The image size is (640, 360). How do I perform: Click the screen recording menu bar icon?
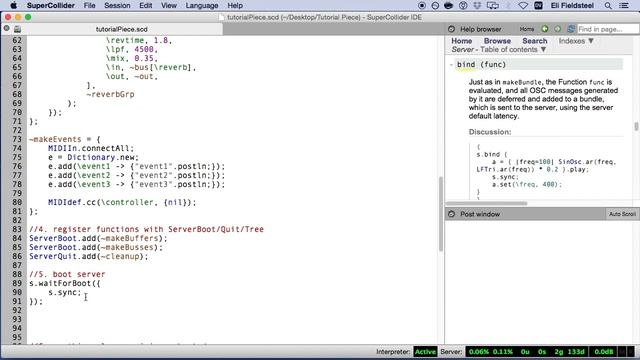422,5
